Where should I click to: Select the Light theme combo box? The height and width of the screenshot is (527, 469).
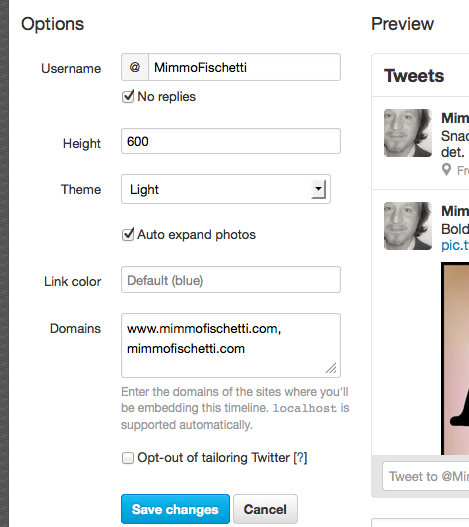226,189
